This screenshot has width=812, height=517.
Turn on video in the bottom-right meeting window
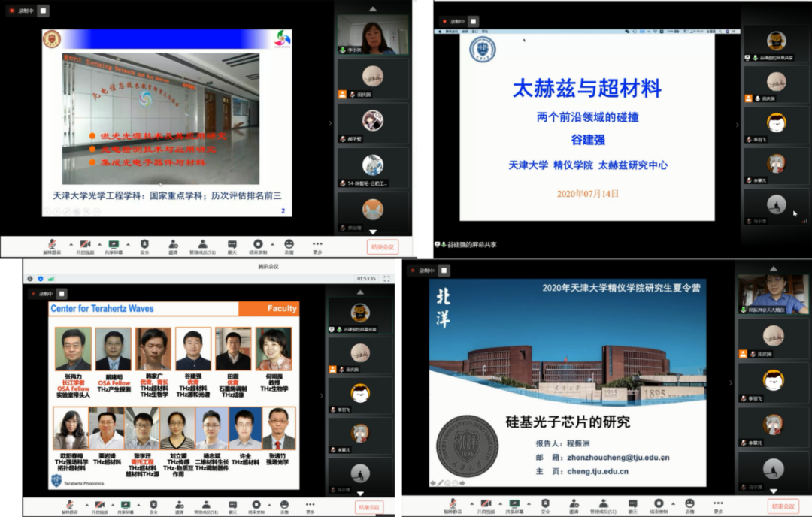click(486, 506)
